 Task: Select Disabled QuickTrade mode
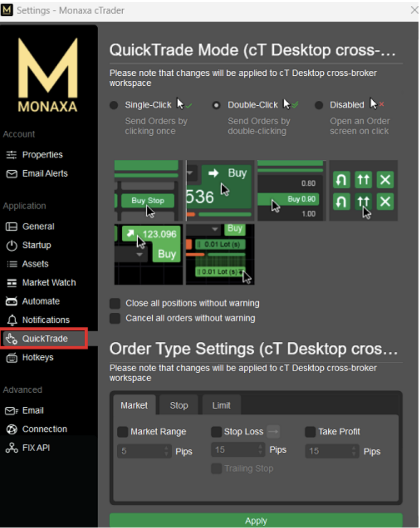319,105
